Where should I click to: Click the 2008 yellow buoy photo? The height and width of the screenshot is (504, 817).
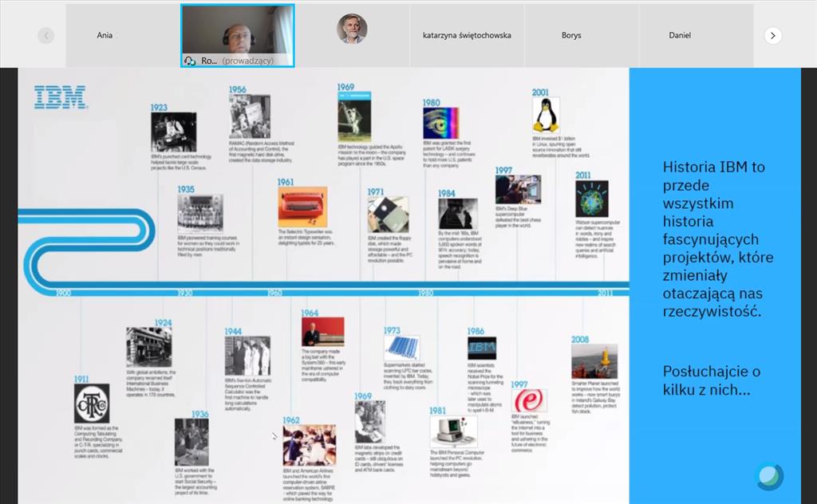click(x=594, y=360)
